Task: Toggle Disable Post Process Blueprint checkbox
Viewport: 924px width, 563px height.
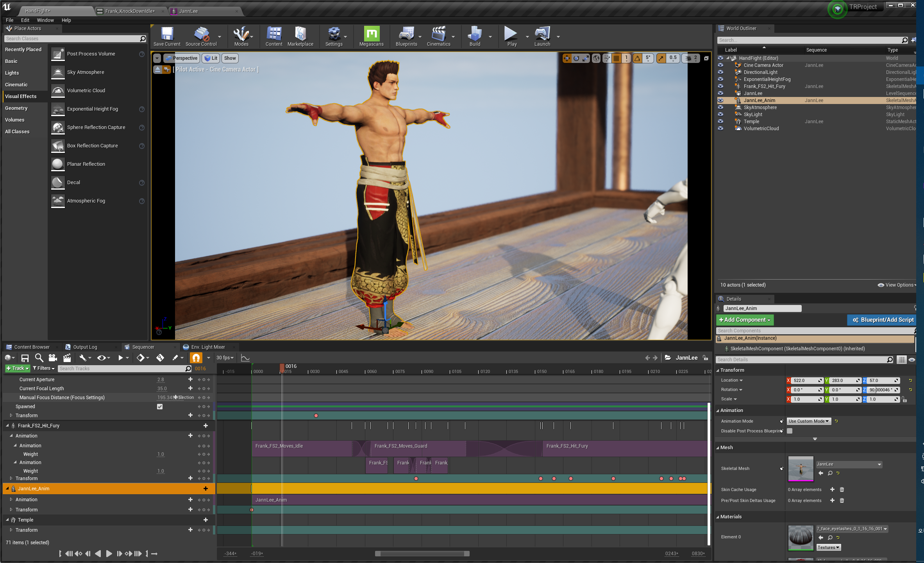Action: coord(790,431)
